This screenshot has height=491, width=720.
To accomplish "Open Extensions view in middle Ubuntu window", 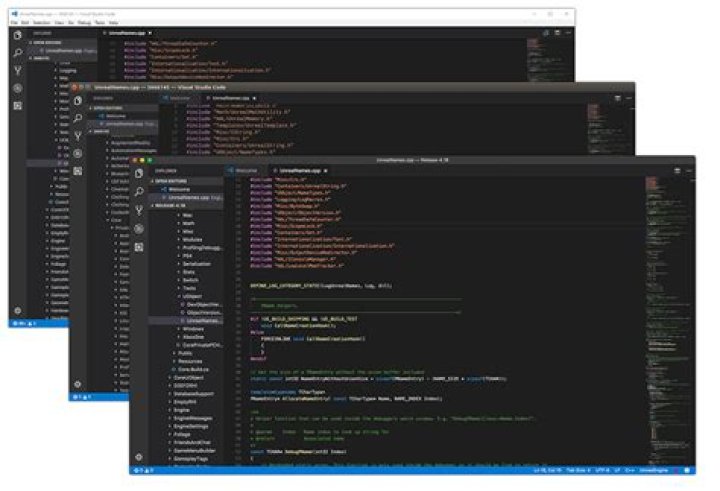I will coord(78,171).
